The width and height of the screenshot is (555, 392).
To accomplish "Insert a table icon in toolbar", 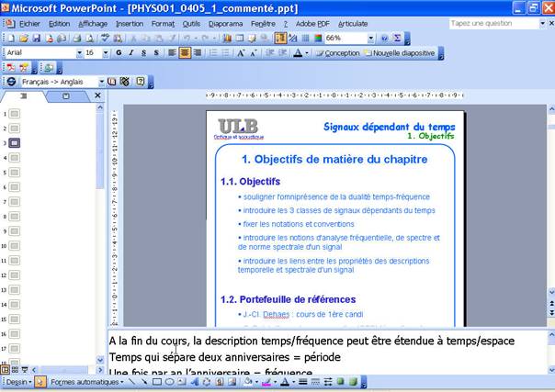I will (x=240, y=39).
